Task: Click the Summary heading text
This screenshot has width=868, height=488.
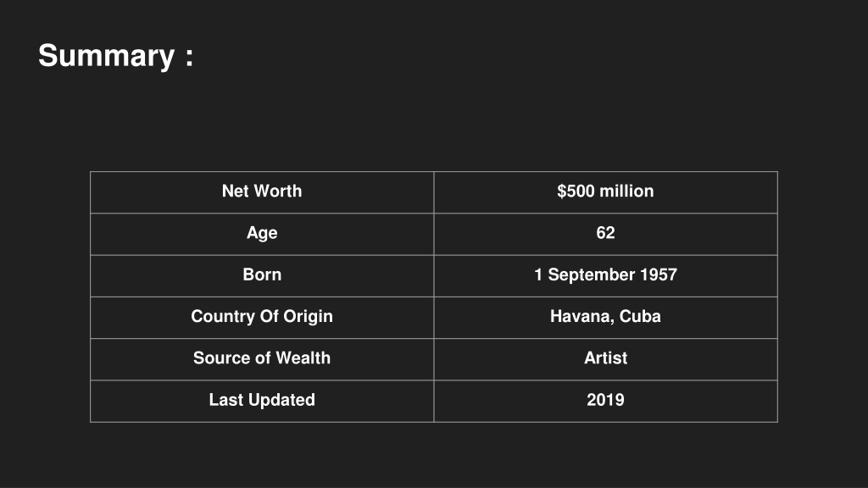Action: click(x=115, y=57)
